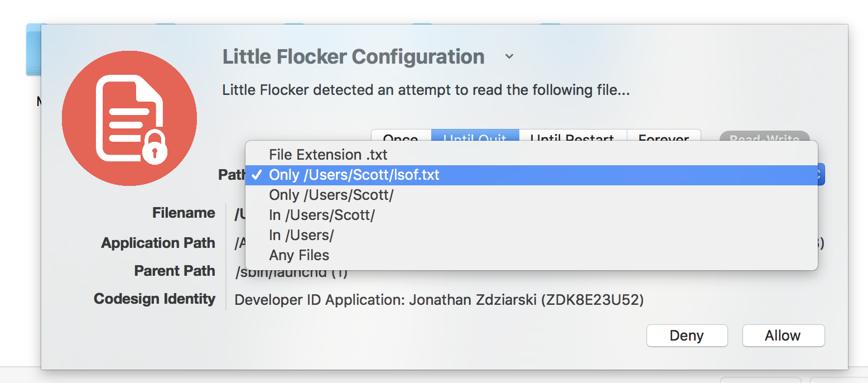Open the Path popup button arrows
868x383 pixels.
tap(820, 175)
